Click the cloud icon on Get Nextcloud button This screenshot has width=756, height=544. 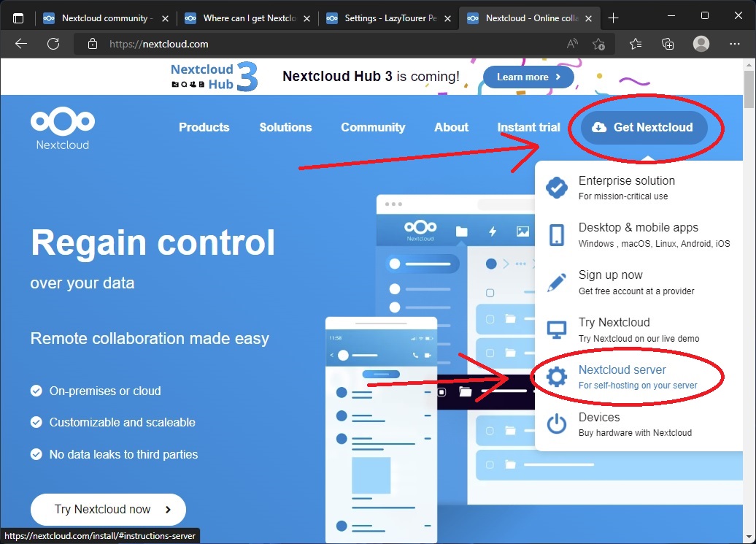click(601, 127)
